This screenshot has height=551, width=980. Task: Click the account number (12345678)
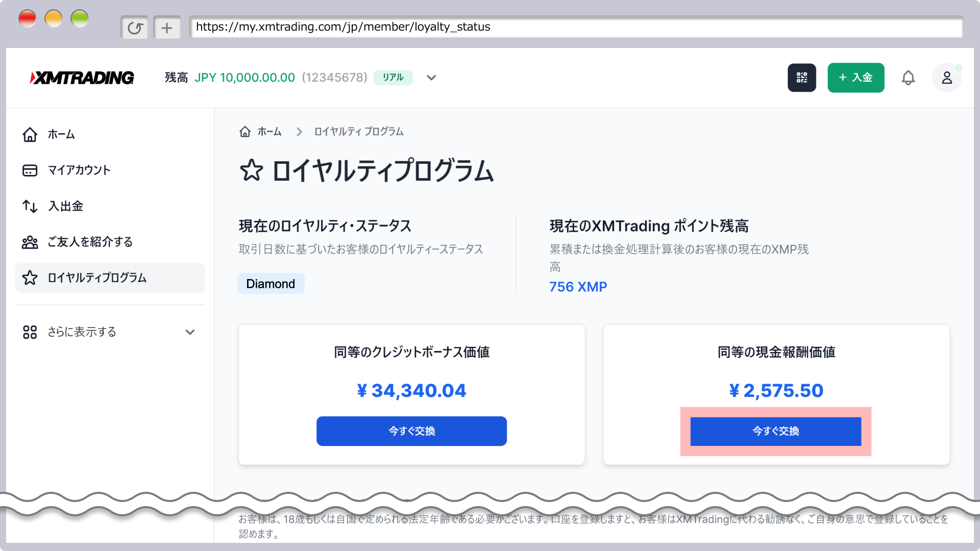click(x=334, y=78)
